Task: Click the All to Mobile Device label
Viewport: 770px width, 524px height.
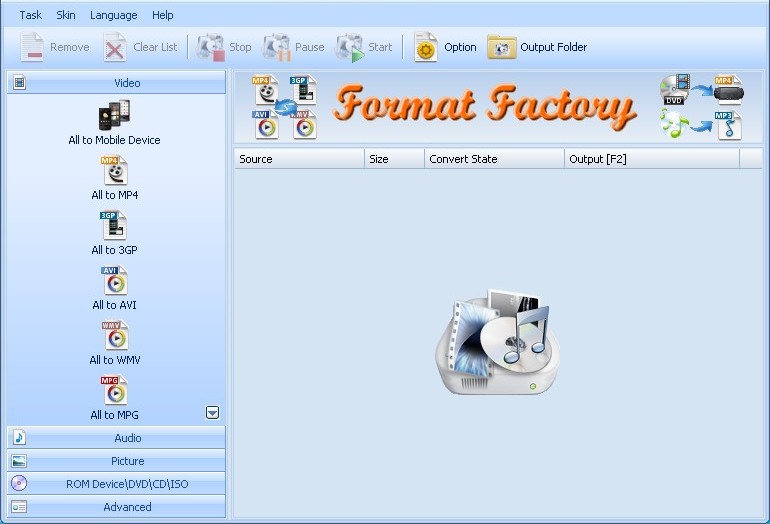Action: (114, 140)
